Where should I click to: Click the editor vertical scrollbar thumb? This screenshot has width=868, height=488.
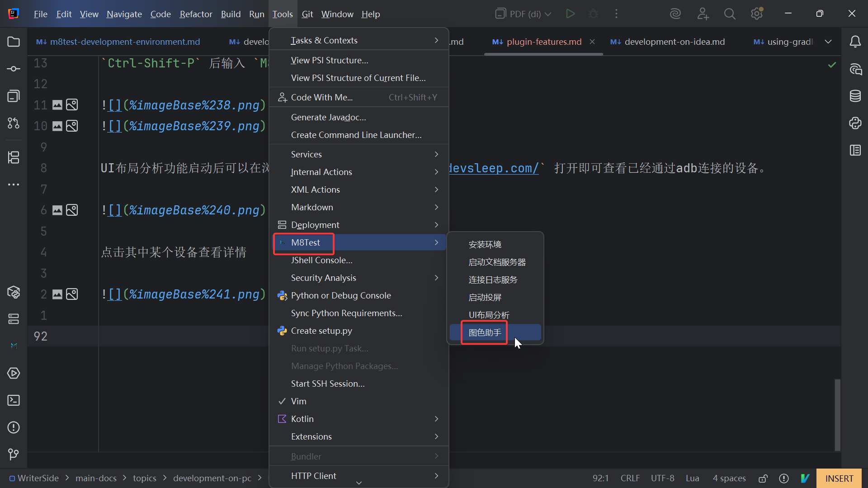point(837,414)
